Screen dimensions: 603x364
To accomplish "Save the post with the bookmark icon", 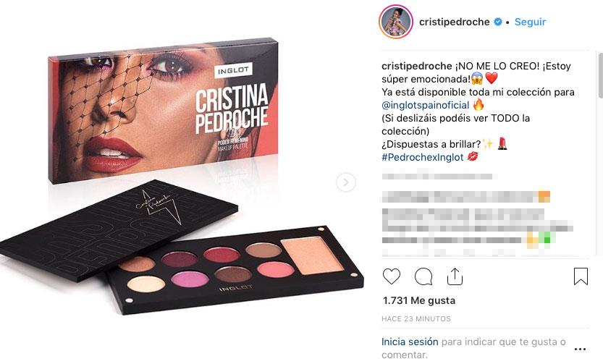I will (x=581, y=276).
